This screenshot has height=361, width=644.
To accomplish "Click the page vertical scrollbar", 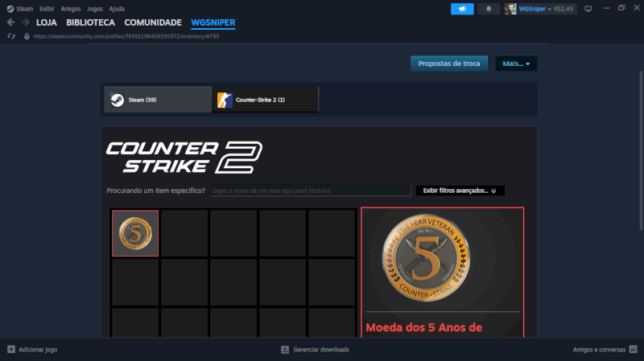I will pos(641,150).
